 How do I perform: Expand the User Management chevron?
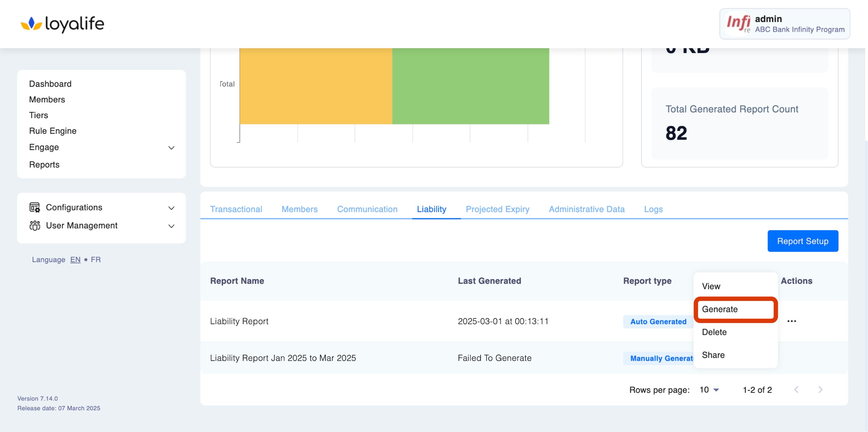[171, 226]
